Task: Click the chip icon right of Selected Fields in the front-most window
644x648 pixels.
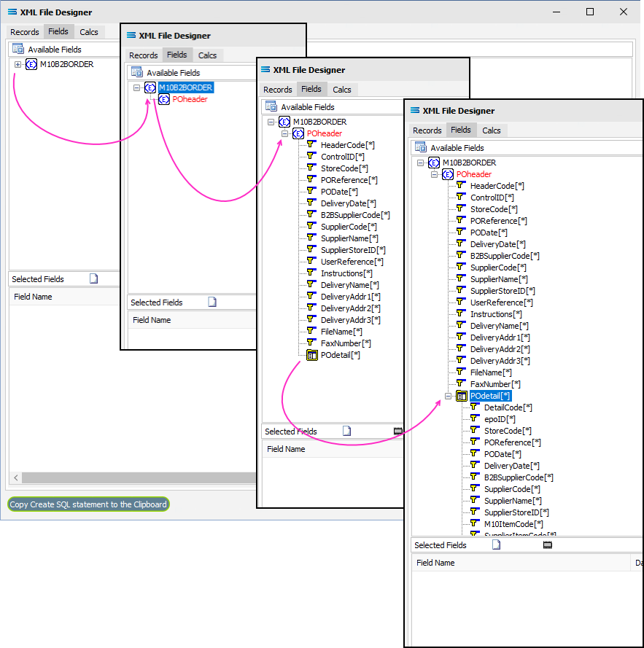Action: click(x=547, y=545)
